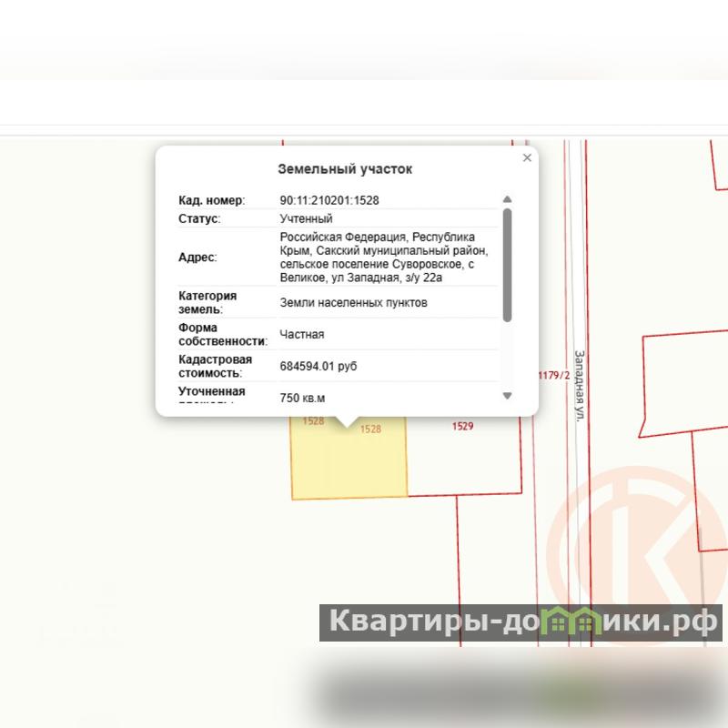
Task: Click Земли населенных пунктов category value
Action: [353, 303]
